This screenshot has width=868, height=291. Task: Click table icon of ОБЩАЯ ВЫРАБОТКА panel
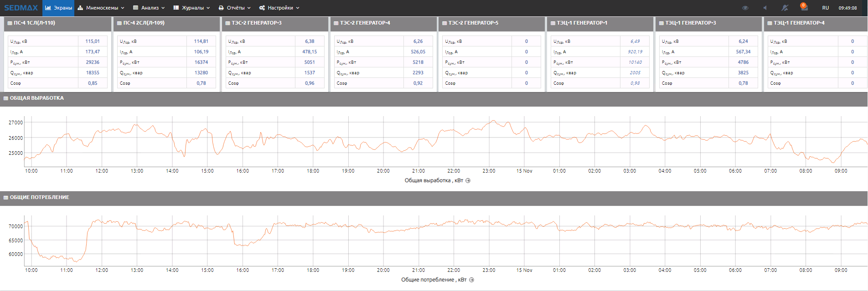[6, 98]
